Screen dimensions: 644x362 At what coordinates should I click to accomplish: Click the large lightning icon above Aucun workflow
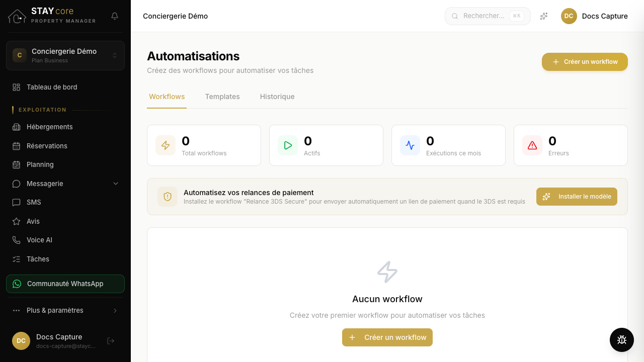[387, 272]
